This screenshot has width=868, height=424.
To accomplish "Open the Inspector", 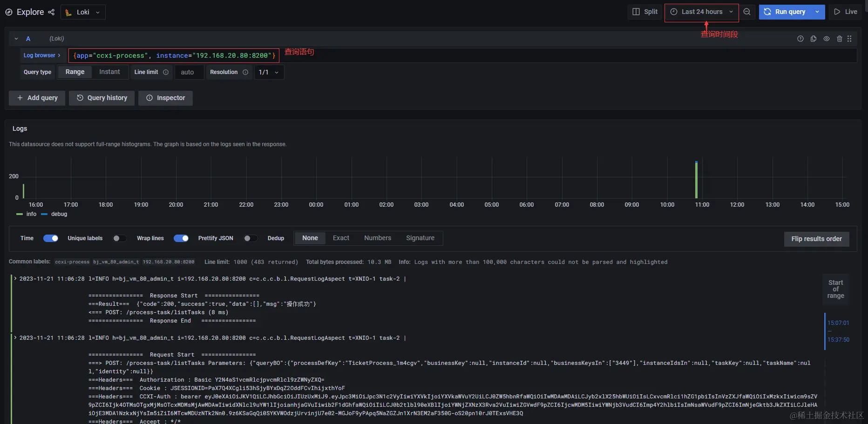I will [165, 98].
